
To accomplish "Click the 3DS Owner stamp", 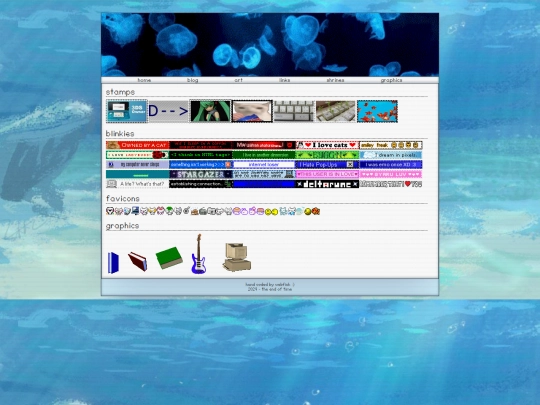I will coord(127,111).
